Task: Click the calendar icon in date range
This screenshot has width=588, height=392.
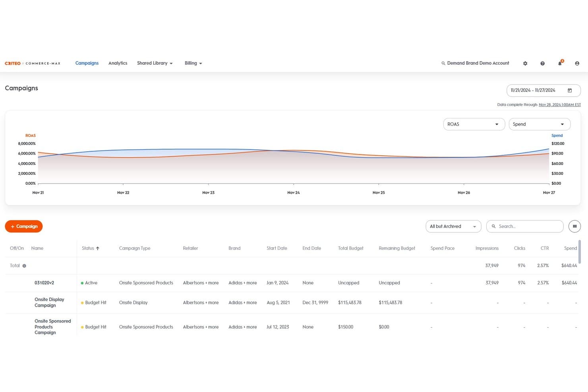Action: (570, 91)
